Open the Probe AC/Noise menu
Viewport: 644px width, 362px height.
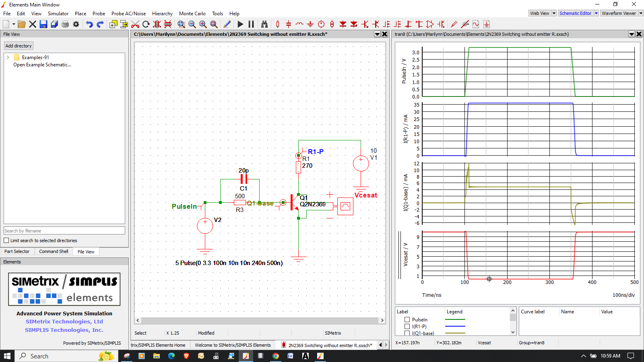pyautogui.click(x=128, y=14)
